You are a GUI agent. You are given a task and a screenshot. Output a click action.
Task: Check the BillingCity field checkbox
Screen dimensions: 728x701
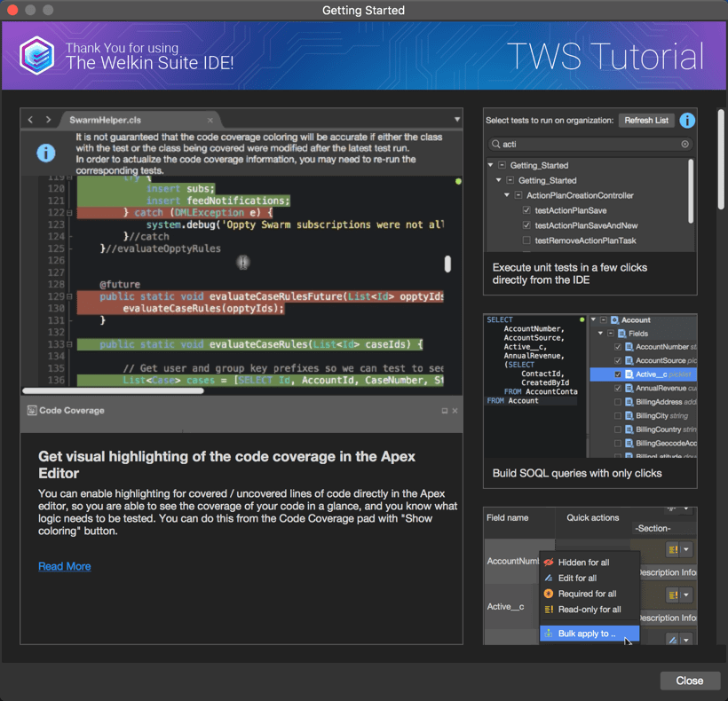coord(618,415)
